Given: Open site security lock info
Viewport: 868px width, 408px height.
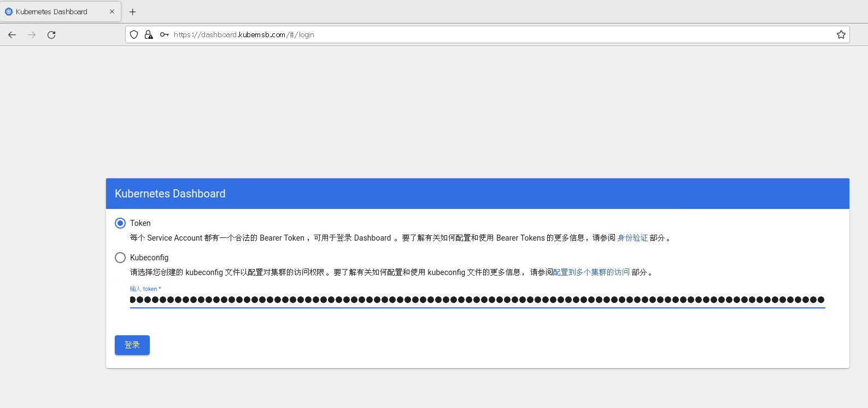Looking at the screenshot, I should tap(149, 35).
